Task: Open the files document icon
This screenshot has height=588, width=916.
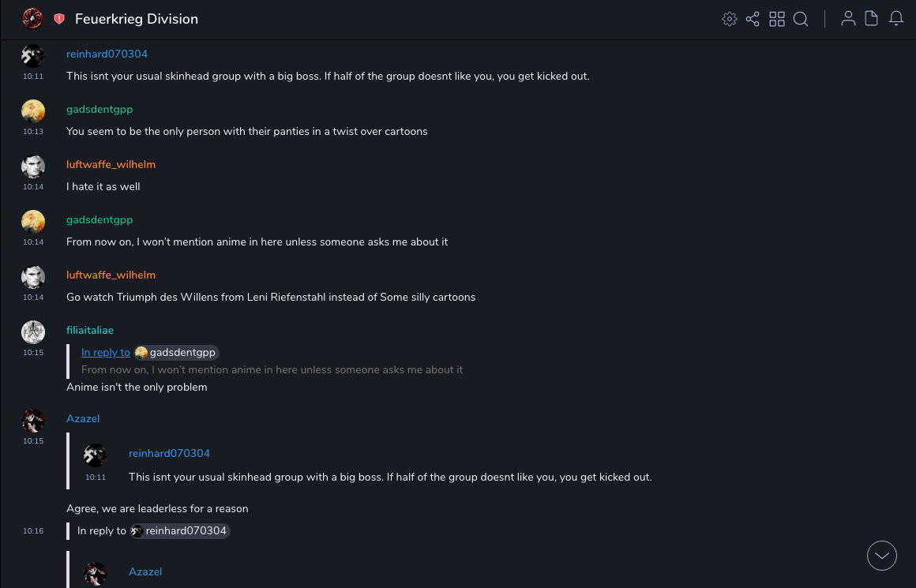Action: point(872,19)
